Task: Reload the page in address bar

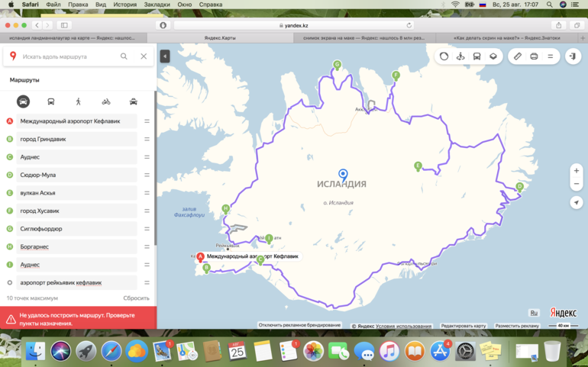Action: coord(409,25)
